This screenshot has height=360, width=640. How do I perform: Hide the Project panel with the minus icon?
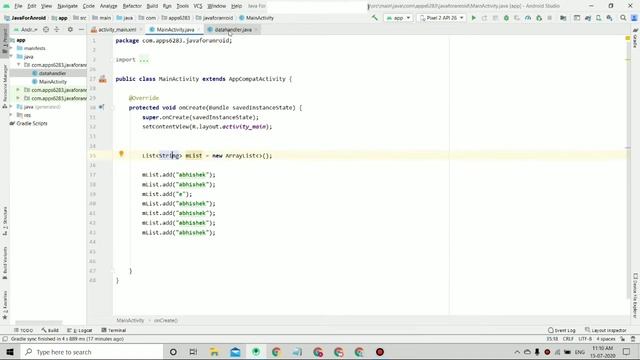click(x=81, y=29)
